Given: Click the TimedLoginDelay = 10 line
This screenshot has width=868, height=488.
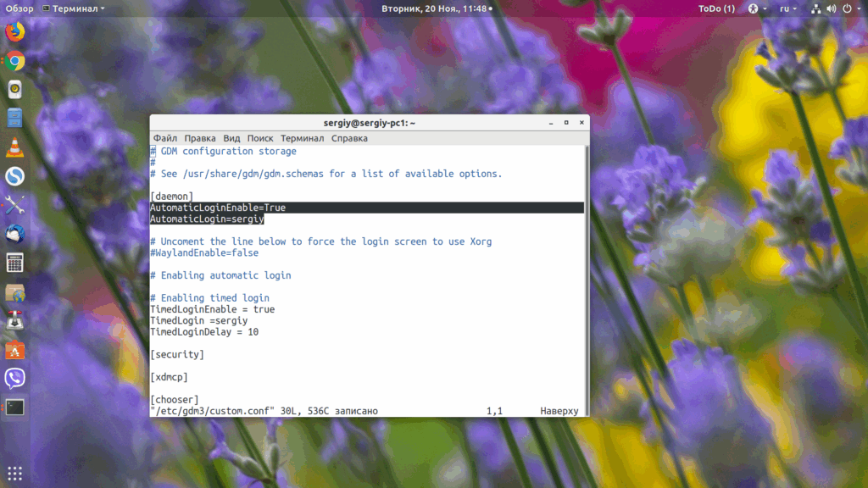Looking at the screenshot, I should (204, 332).
